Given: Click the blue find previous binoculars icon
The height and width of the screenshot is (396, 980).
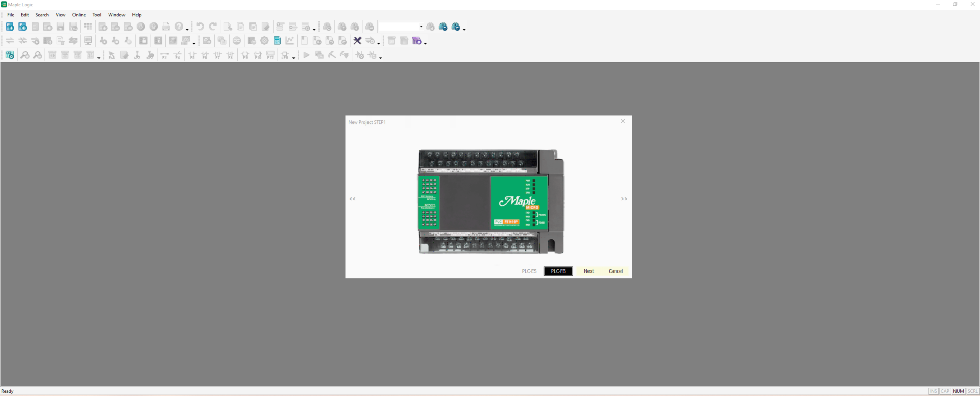Looking at the screenshot, I should click(x=443, y=27).
